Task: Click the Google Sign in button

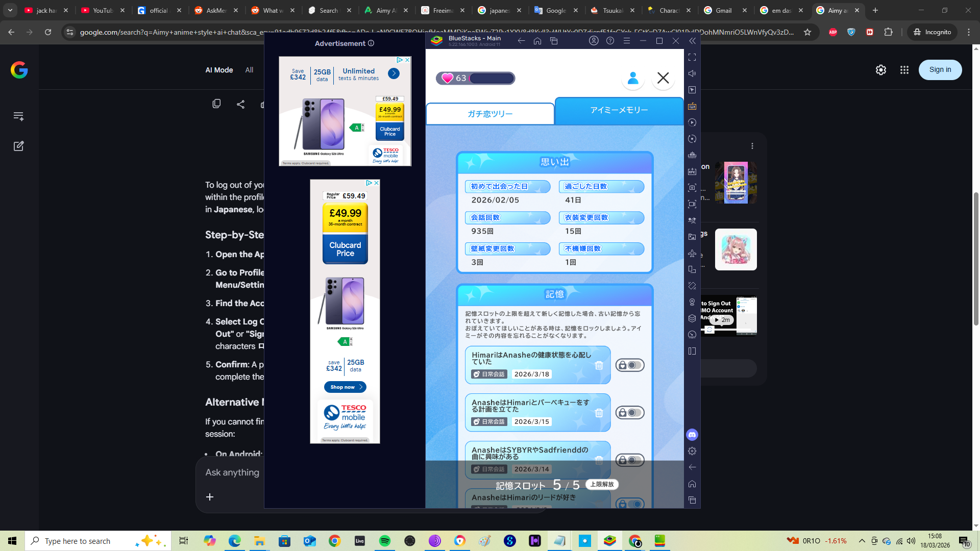Action: tap(940, 70)
